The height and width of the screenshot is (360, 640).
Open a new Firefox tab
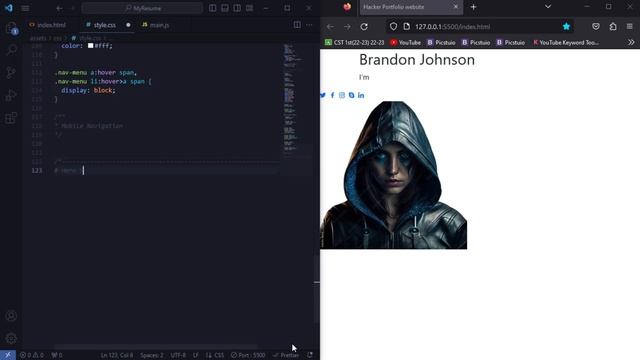[x=473, y=7]
